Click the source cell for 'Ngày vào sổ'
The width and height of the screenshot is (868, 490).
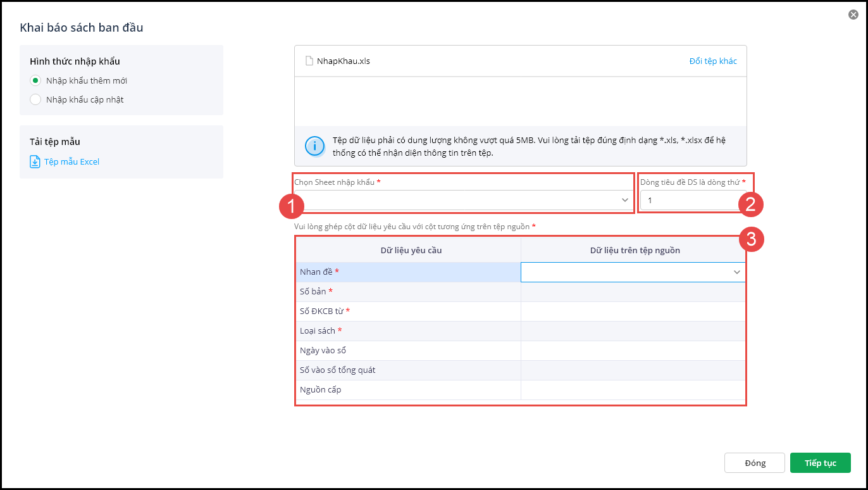coord(633,351)
